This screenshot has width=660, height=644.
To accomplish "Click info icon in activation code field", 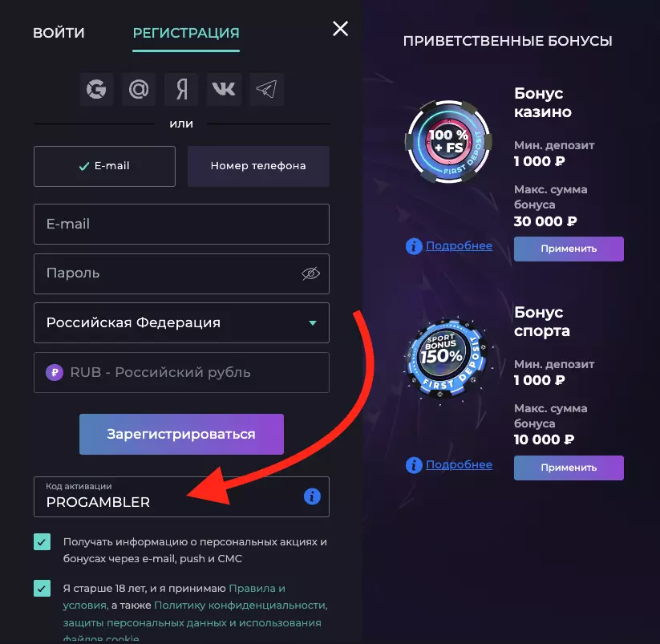I will click(312, 496).
